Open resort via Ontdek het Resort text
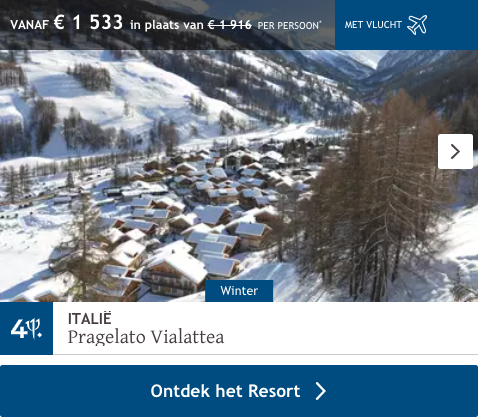Image resolution: width=479 pixels, height=417 pixels. tap(225, 391)
